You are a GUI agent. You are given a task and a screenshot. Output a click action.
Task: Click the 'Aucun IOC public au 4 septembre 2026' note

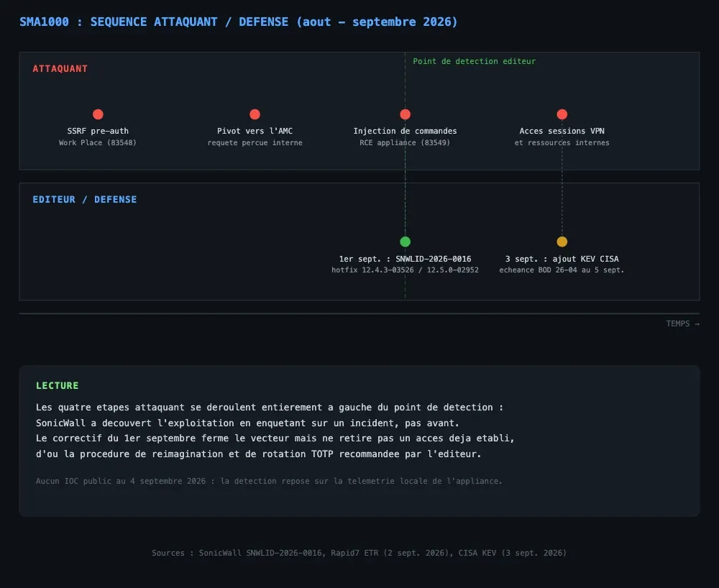(x=269, y=481)
